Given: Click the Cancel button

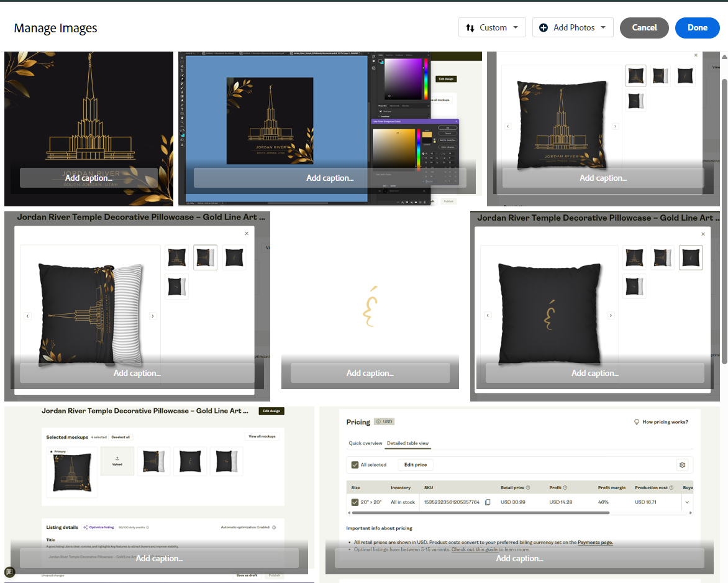Looking at the screenshot, I should pyautogui.click(x=644, y=28).
